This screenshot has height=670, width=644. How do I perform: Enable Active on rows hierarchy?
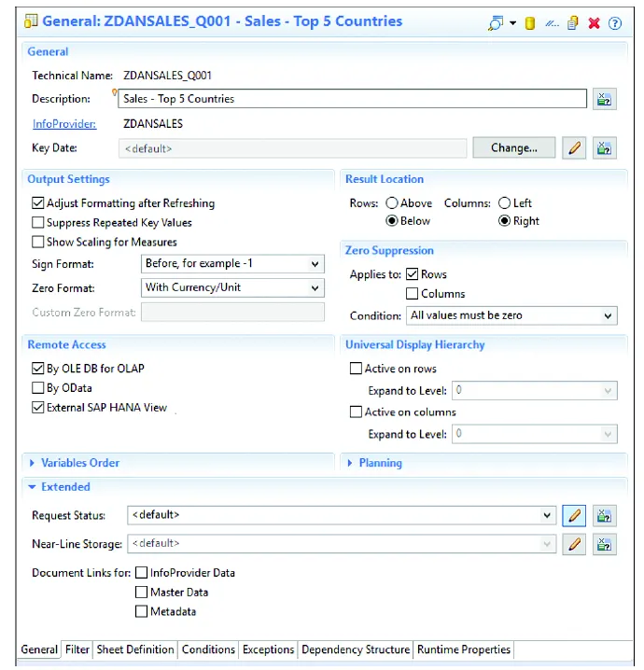(x=356, y=369)
